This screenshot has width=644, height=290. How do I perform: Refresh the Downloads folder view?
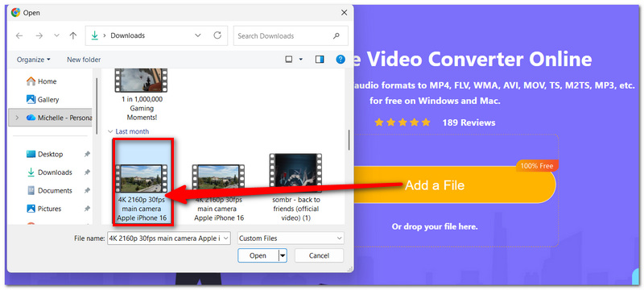[217, 35]
